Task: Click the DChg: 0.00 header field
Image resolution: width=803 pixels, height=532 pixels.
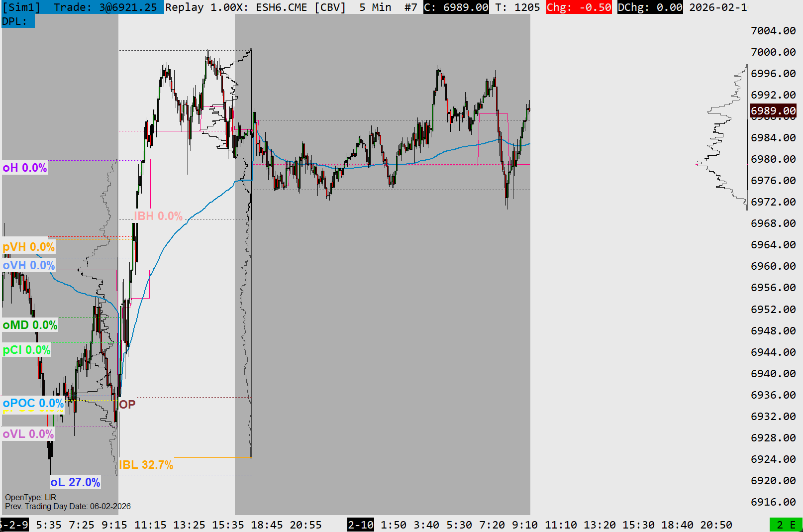Action: (650, 7)
